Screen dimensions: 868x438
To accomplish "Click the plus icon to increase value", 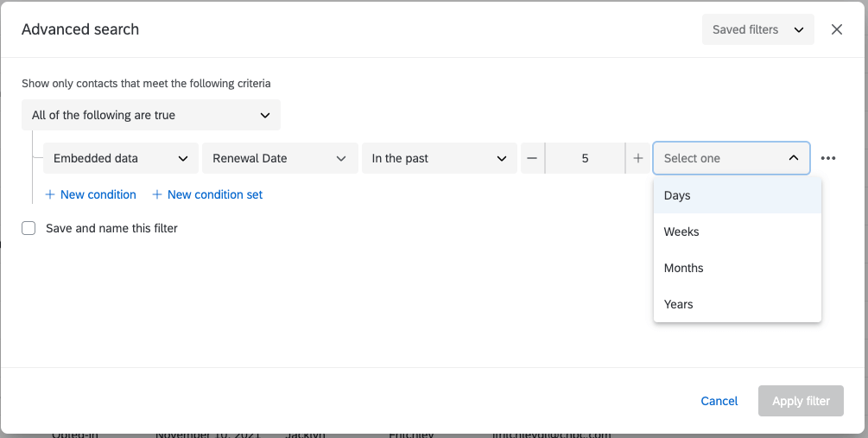I will pos(638,158).
